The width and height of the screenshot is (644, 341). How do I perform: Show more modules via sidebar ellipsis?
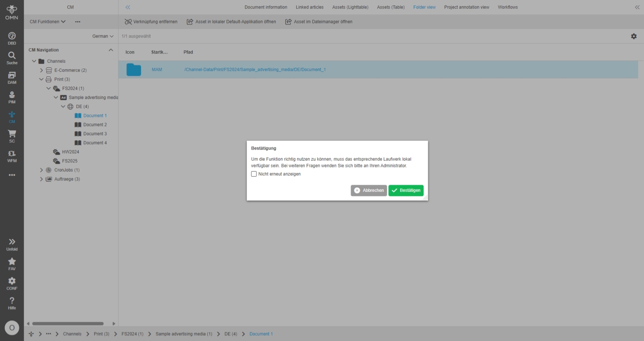click(12, 175)
